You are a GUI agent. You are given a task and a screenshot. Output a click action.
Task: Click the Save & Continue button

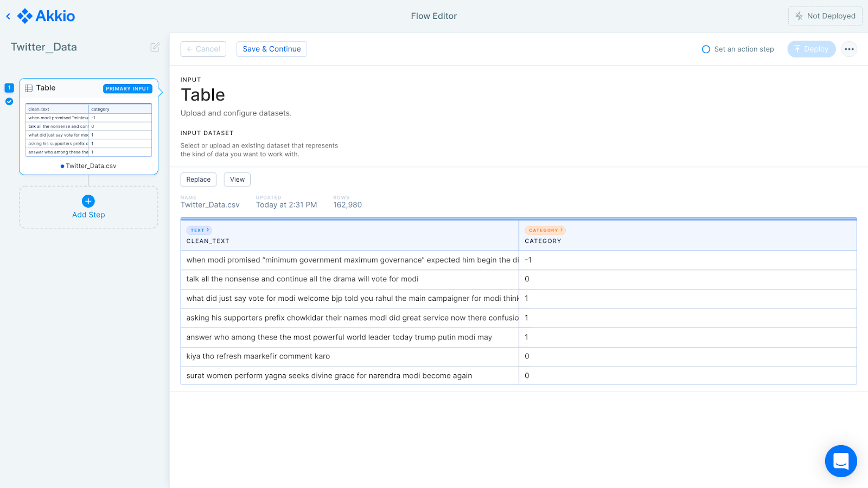[x=271, y=49]
